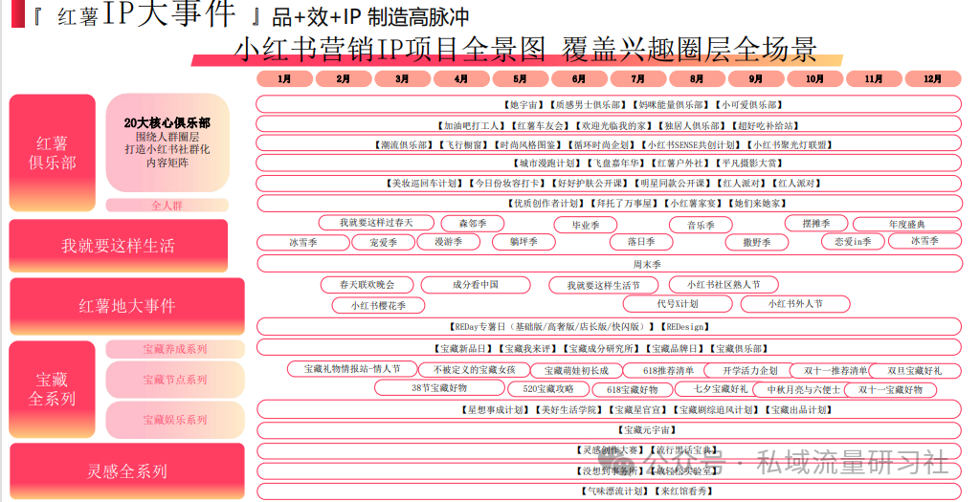Click the REDay专薯日 row

tap(610, 327)
